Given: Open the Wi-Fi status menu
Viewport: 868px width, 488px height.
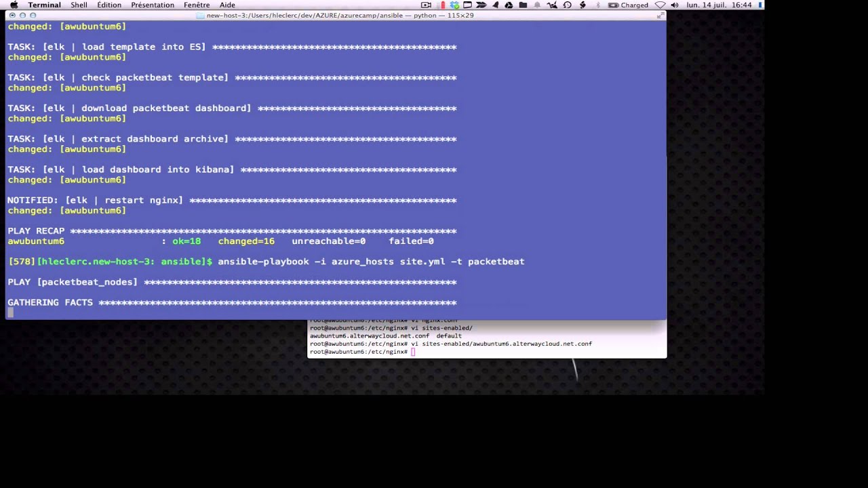Looking at the screenshot, I should click(x=660, y=5).
